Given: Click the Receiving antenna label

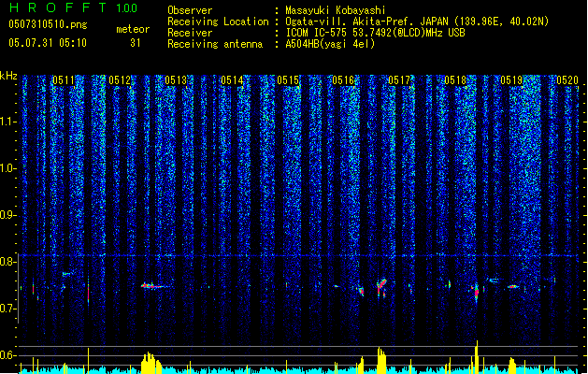Looking at the screenshot, I should pyautogui.click(x=215, y=44).
